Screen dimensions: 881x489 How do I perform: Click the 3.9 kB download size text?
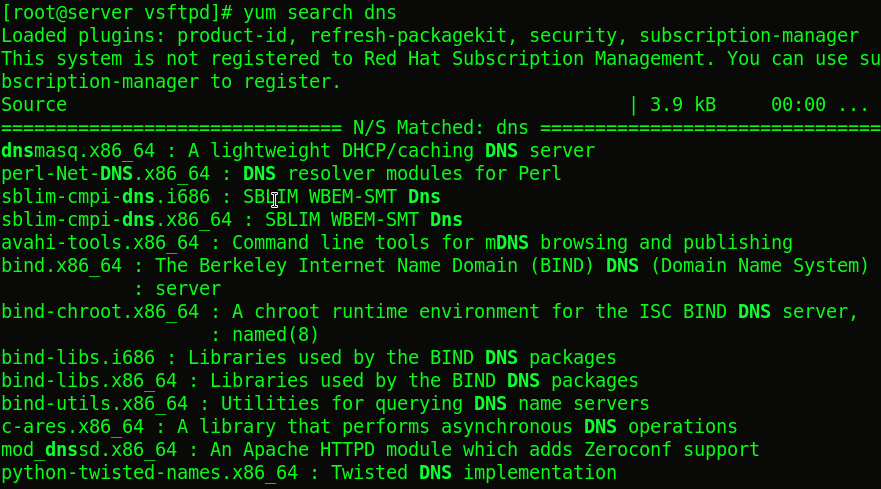pyautogui.click(x=683, y=105)
